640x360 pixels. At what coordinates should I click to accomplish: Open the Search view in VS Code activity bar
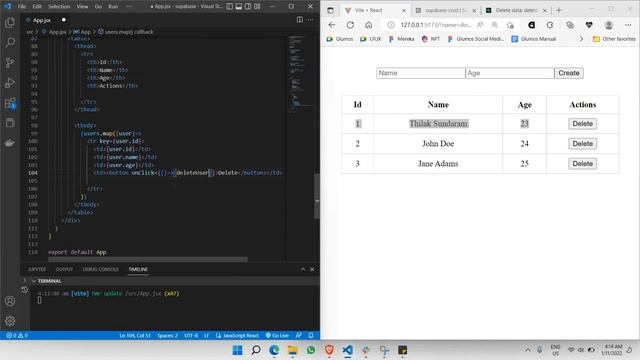point(10,42)
